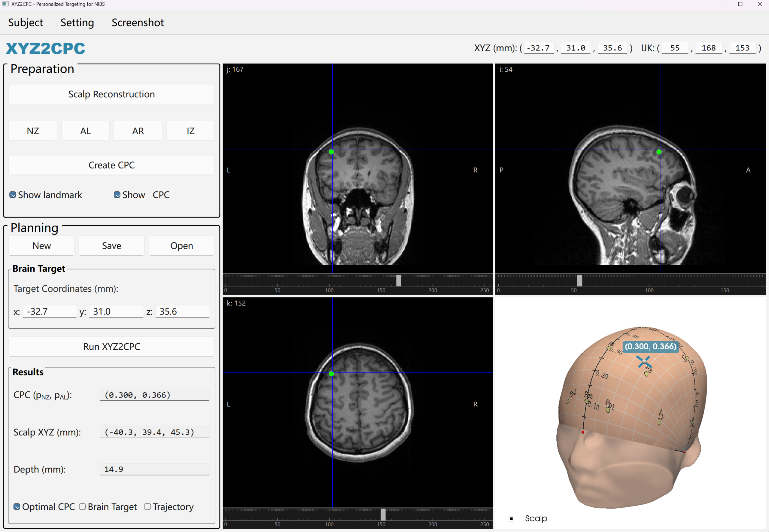769x532 pixels.
Task: Click the XYZ2CPC app icon in title bar
Action: point(5,4)
